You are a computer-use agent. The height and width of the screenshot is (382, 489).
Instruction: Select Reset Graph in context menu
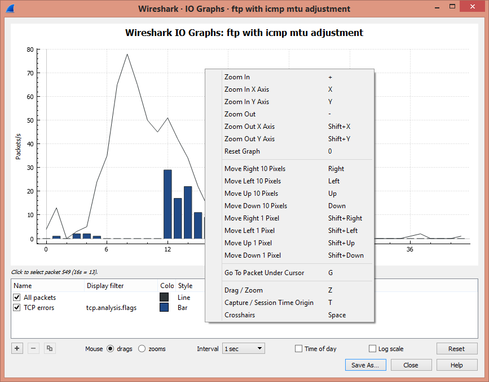coord(289,151)
